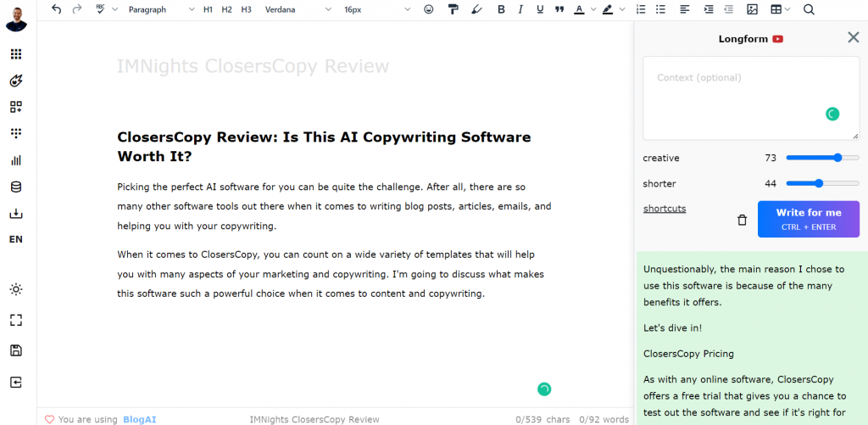Toggle the bulleted list
Image resolution: width=868 pixels, height=425 pixels.
tap(660, 9)
